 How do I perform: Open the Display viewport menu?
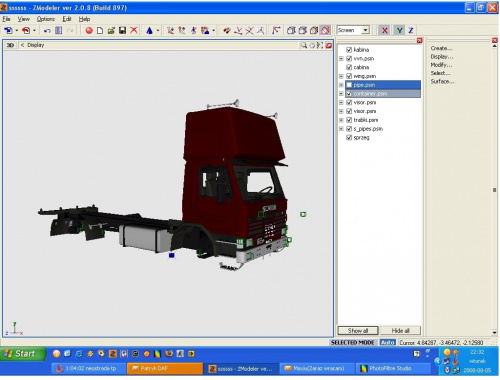click(35, 45)
